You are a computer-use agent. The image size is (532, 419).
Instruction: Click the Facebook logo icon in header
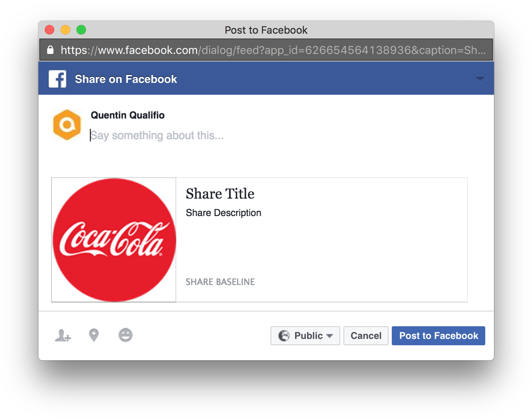(57, 79)
